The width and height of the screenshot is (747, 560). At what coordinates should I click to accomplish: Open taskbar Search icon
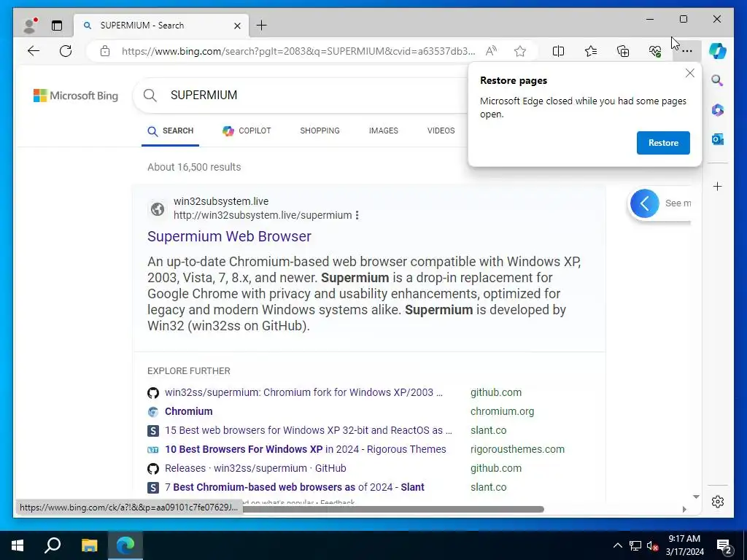click(x=53, y=545)
